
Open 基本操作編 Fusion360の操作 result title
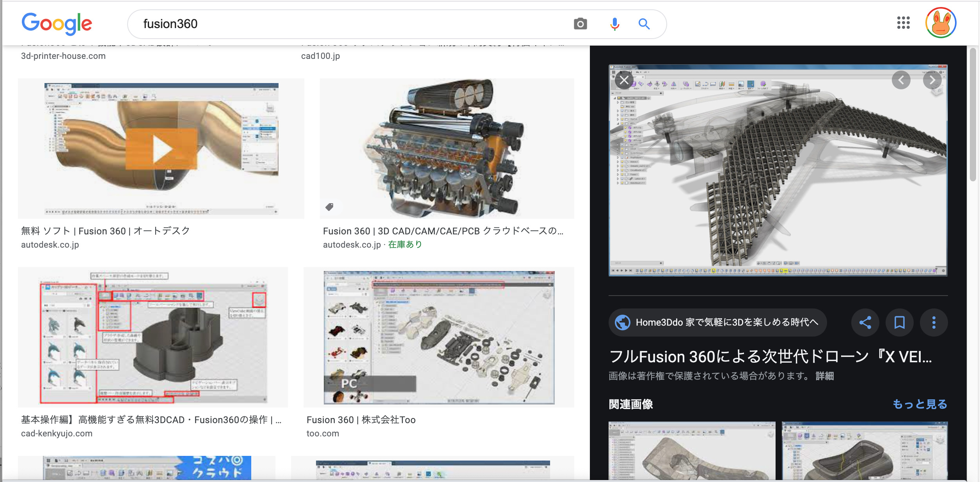[151, 420]
